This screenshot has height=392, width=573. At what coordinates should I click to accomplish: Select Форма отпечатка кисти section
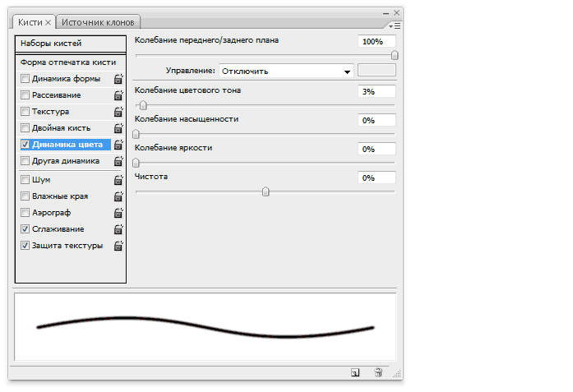click(x=70, y=62)
